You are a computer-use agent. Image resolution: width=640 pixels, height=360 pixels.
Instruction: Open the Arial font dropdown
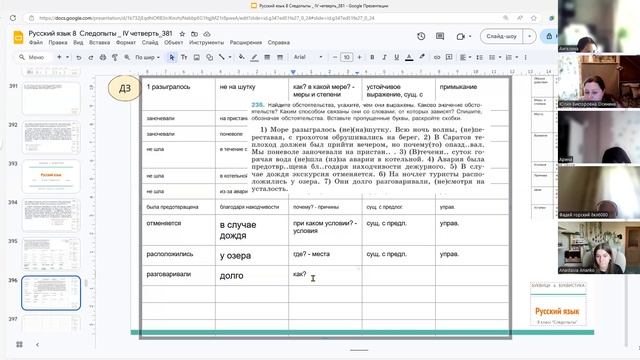tap(308, 58)
